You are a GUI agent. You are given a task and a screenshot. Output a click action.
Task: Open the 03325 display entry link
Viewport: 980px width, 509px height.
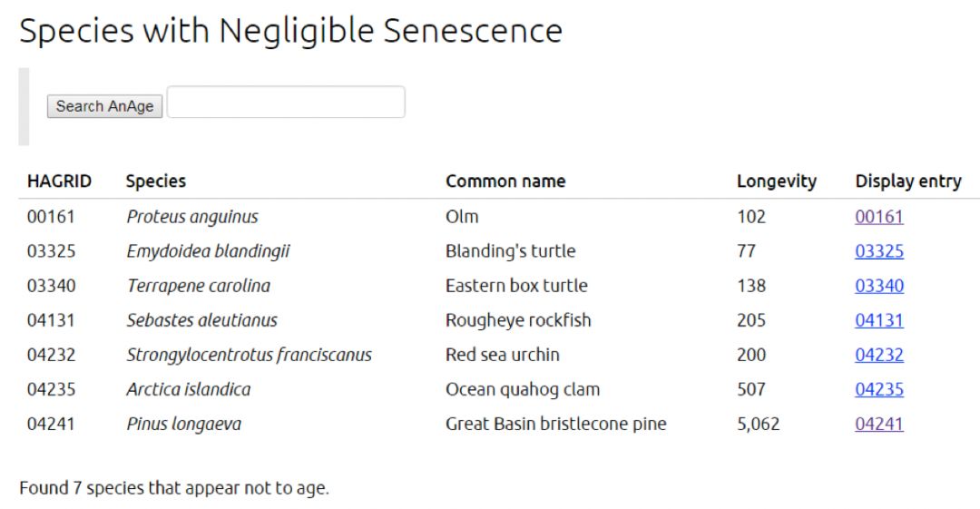click(x=878, y=251)
